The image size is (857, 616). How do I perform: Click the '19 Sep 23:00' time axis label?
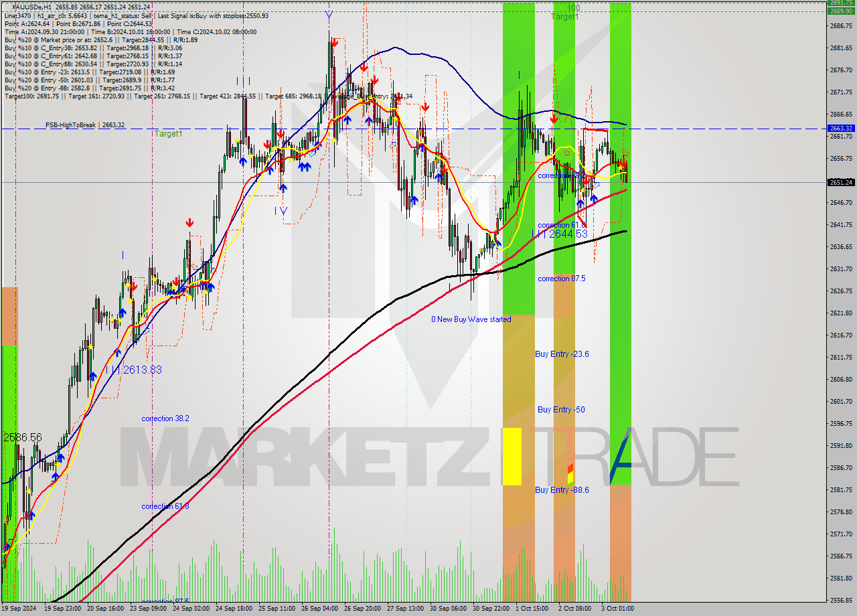[x=62, y=609]
